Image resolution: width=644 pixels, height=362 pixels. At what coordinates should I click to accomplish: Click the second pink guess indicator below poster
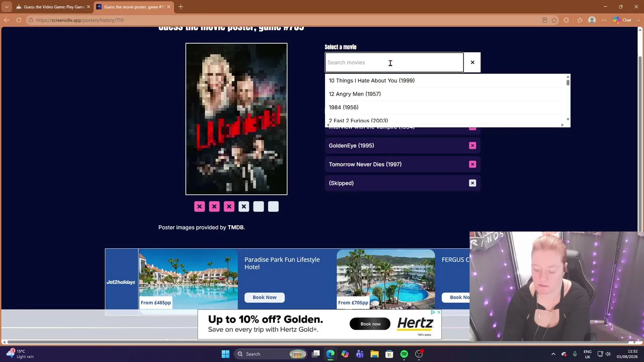click(x=214, y=207)
